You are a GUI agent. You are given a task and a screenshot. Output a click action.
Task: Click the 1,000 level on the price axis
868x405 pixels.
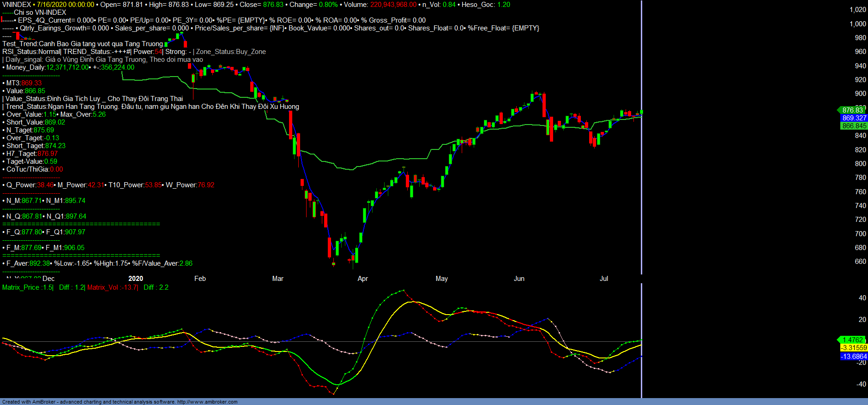857,24
